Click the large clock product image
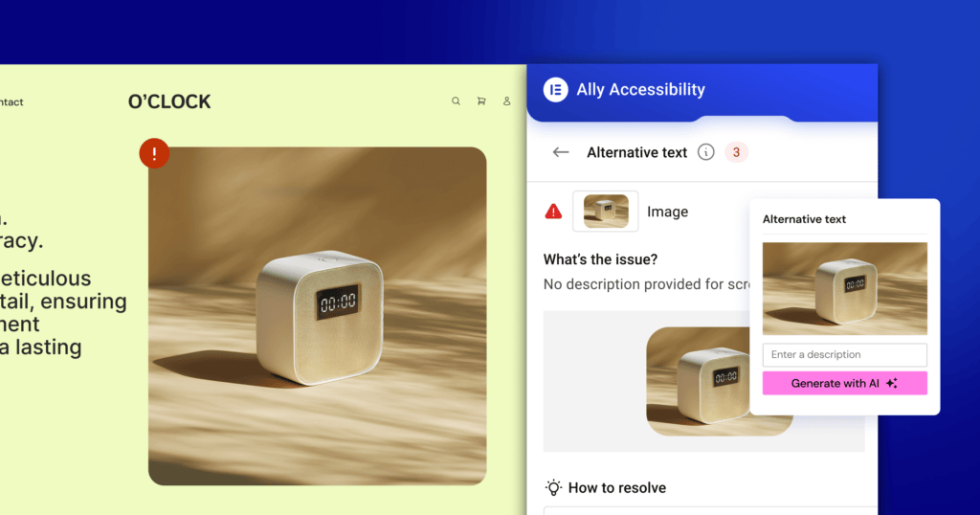The height and width of the screenshot is (515, 980). click(x=317, y=316)
